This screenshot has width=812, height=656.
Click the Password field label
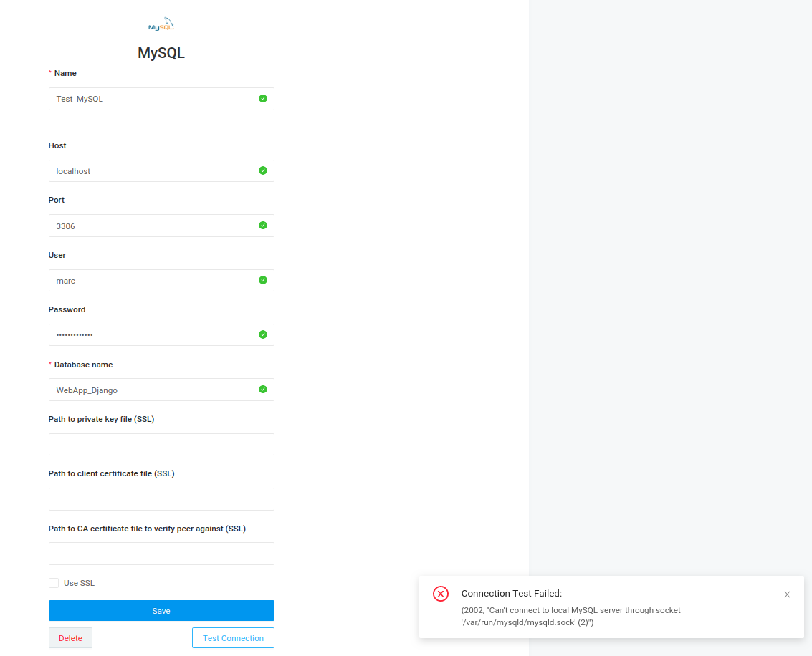pyautogui.click(x=67, y=309)
